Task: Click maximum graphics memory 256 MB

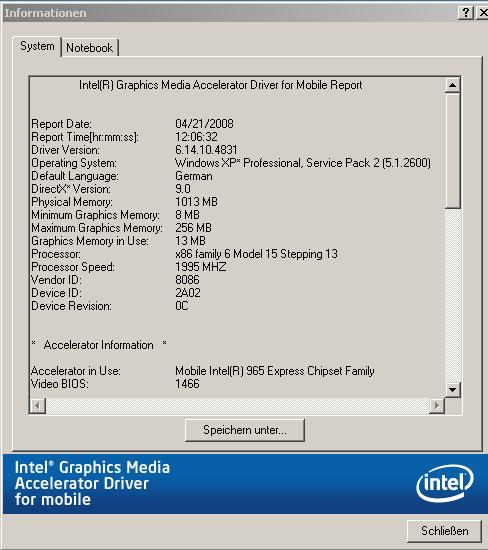Action: coord(193,228)
